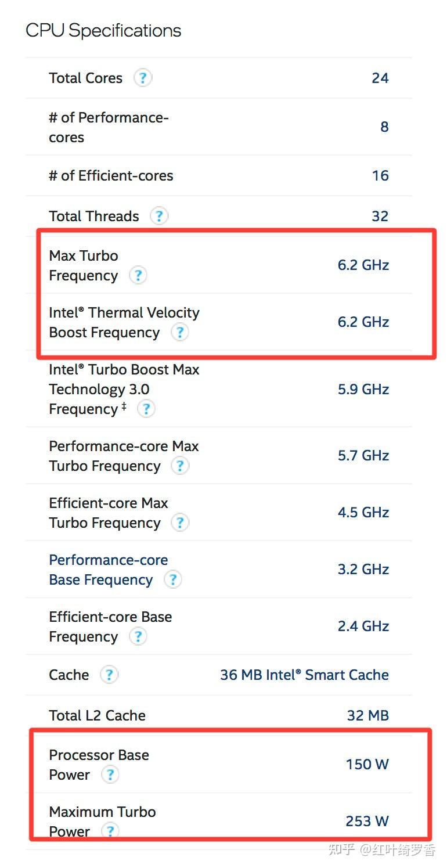Screen dimensions: 447x868
Task: Click the 36 MB Intel Smart Cache value
Action: coord(304,675)
